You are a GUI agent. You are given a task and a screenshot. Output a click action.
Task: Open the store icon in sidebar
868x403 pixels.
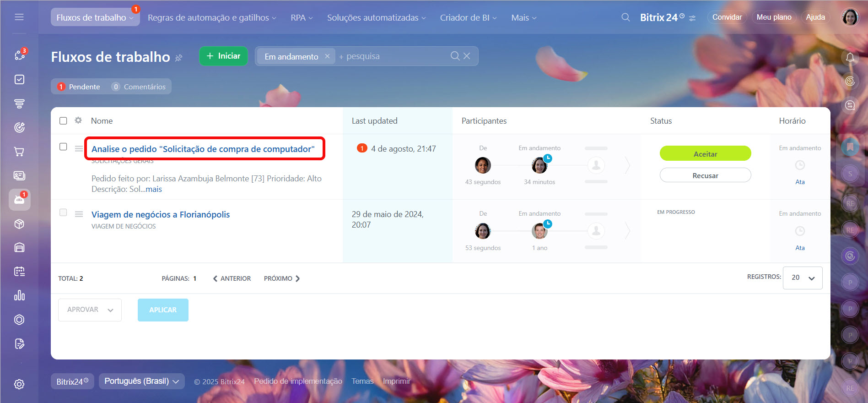click(x=19, y=248)
